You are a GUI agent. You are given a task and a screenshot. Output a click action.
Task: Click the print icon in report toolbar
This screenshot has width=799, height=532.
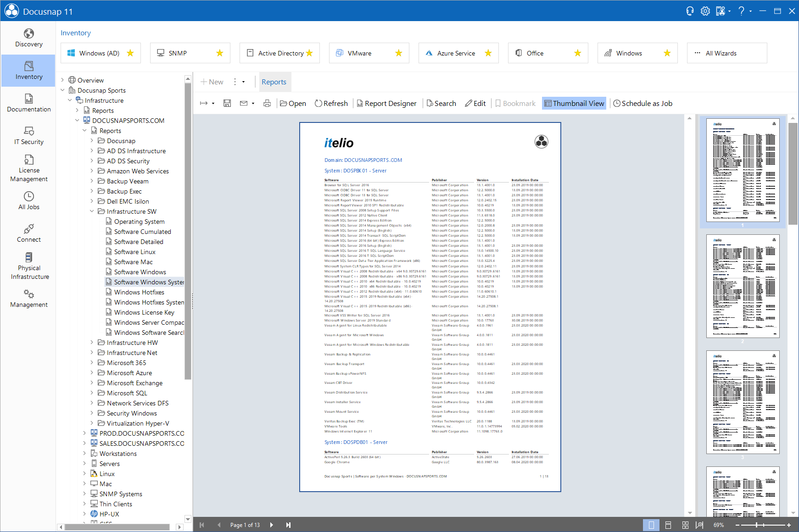point(267,103)
